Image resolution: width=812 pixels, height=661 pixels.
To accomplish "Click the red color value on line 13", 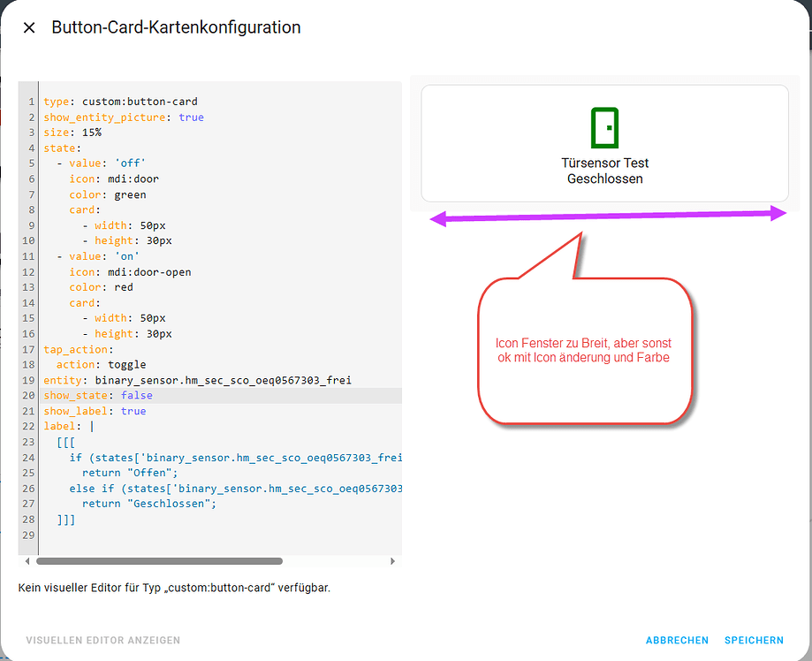I will (123, 286).
